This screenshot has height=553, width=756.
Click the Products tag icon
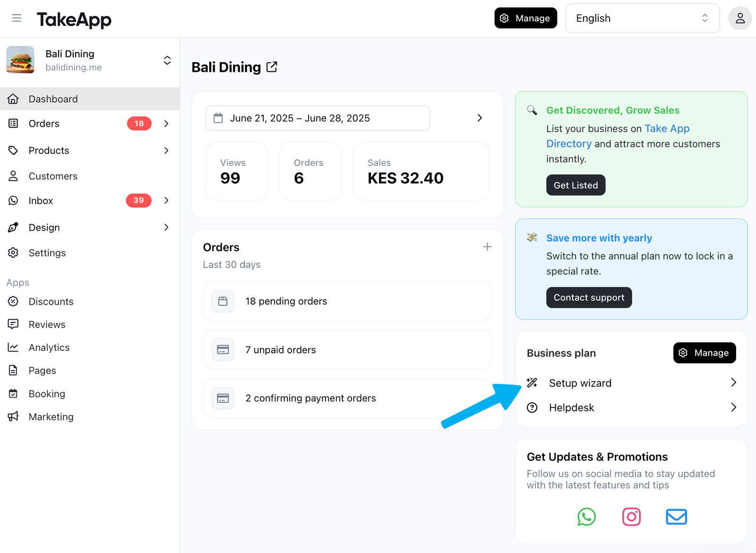13,150
